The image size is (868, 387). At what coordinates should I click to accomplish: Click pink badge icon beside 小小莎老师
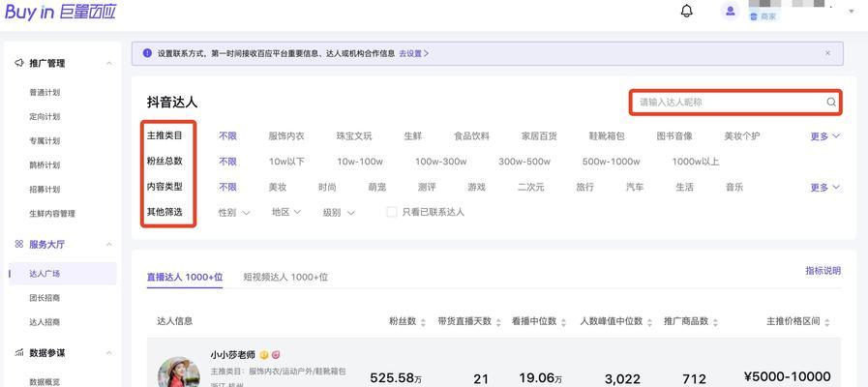(x=276, y=355)
